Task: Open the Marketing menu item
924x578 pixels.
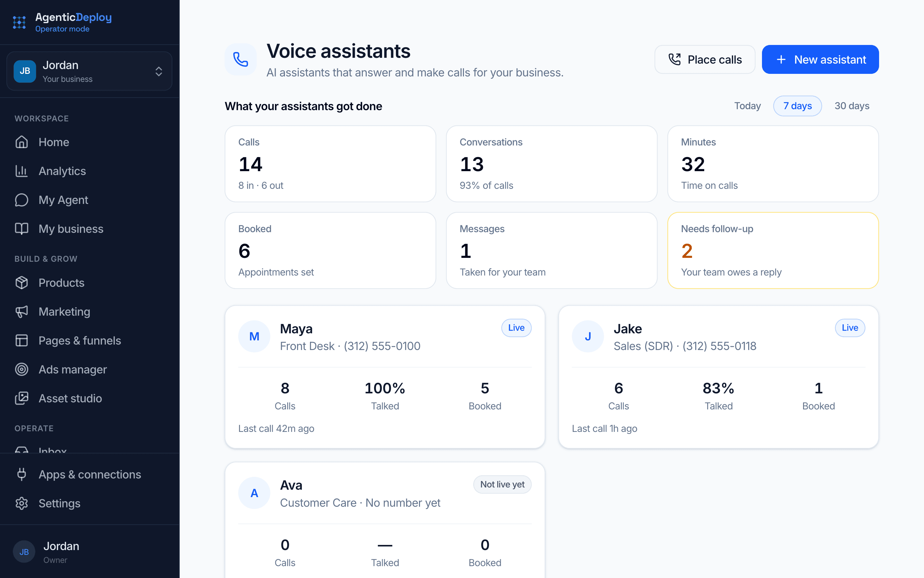Action: tap(90, 311)
